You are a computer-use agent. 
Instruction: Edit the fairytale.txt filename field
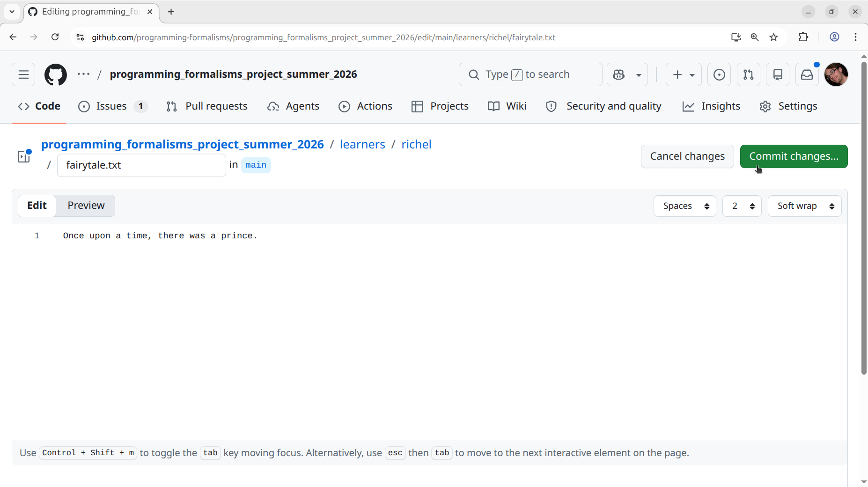[x=141, y=165]
